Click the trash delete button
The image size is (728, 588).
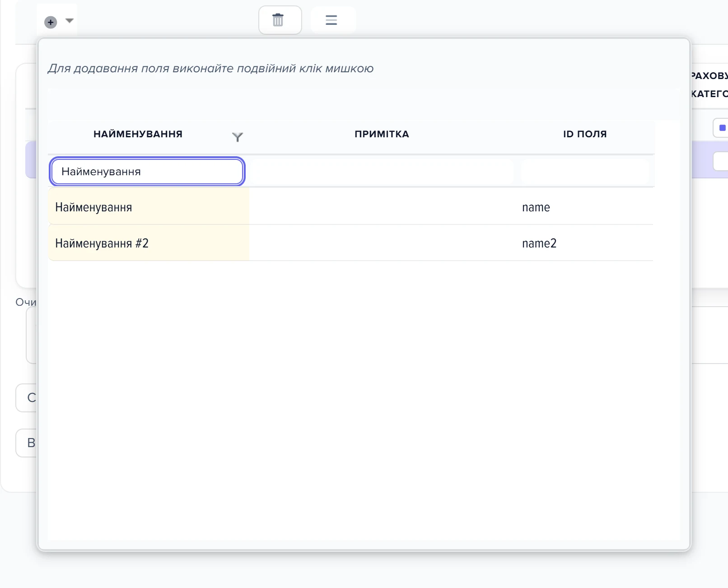pyautogui.click(x=280, y=20)
